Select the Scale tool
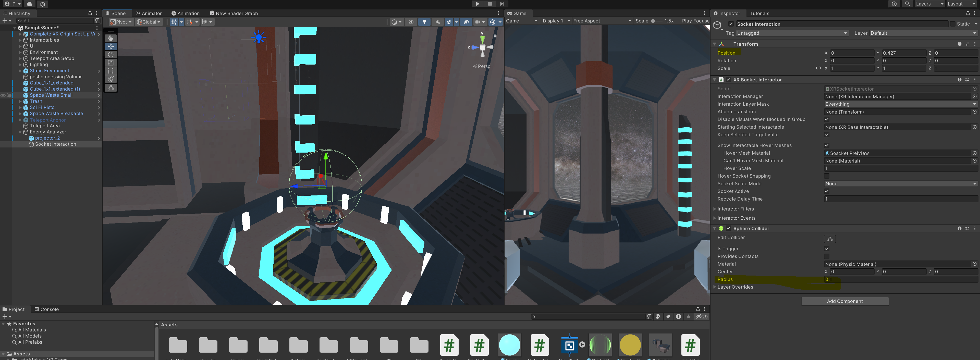 (111, 63)
